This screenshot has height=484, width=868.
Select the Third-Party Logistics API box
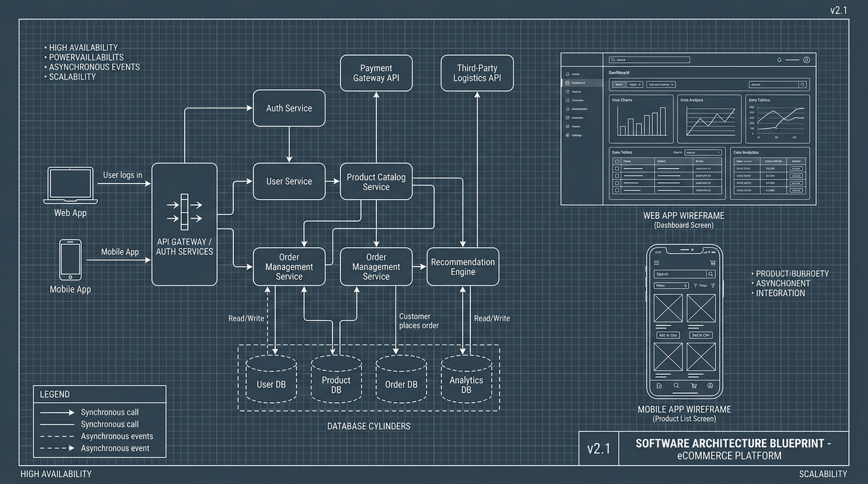[477, 73]
